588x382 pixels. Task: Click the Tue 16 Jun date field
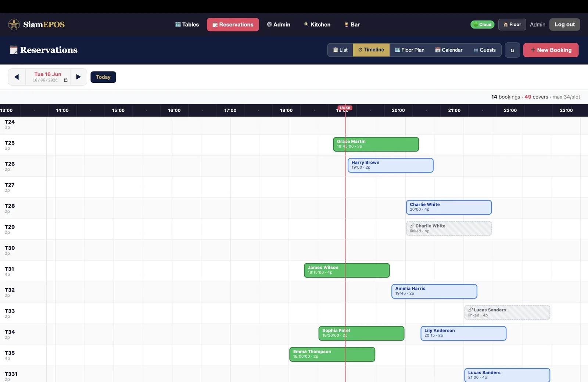pyautogui.click(x=48, y=77)
